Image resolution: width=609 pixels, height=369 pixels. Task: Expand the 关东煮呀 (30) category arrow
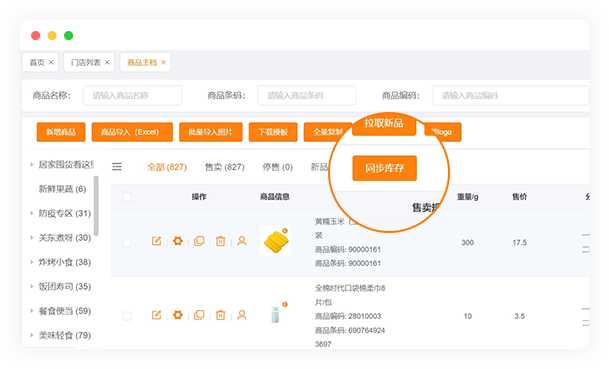pyautogui.click(x=32, y=238)
